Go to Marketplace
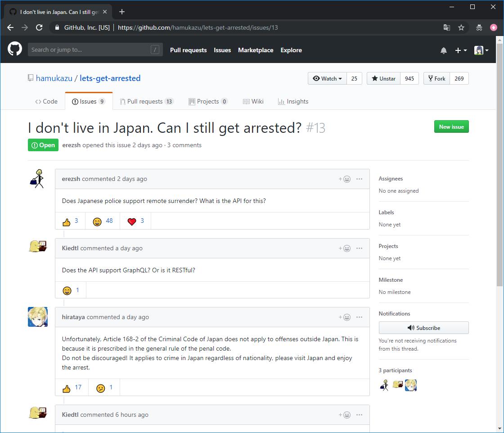The height and width of the screenshot is (433, 504). tap(256, 50)
